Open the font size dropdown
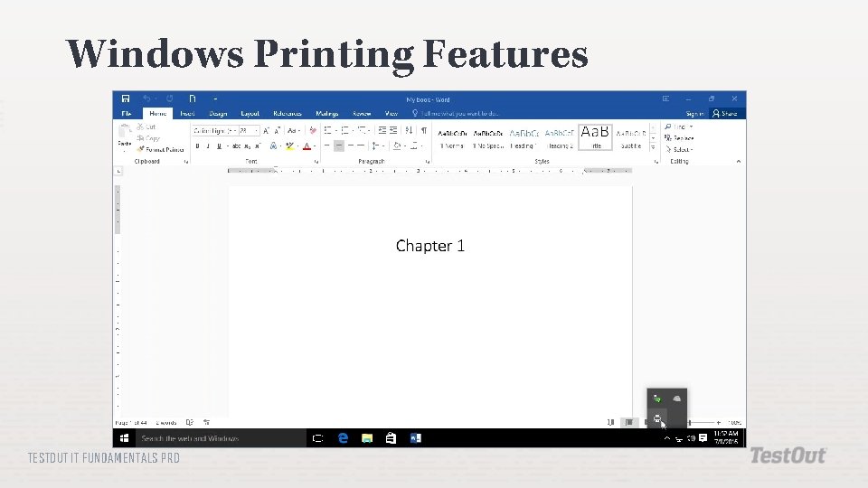 (x=256, y=130)
